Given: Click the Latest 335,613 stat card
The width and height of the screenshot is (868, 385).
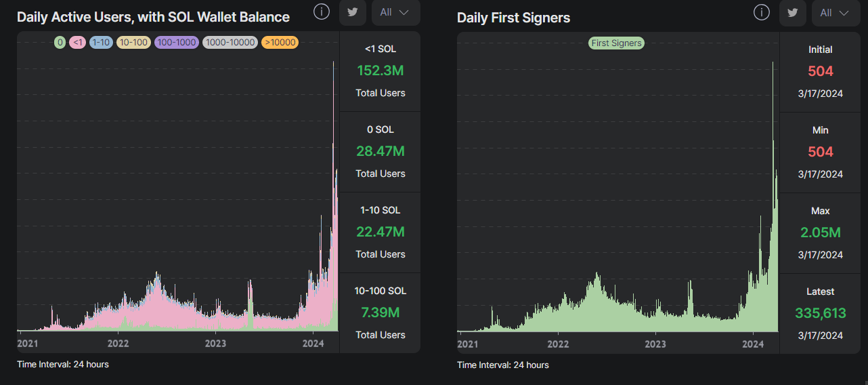Looking at the screenshot, I should click(820, 312).
